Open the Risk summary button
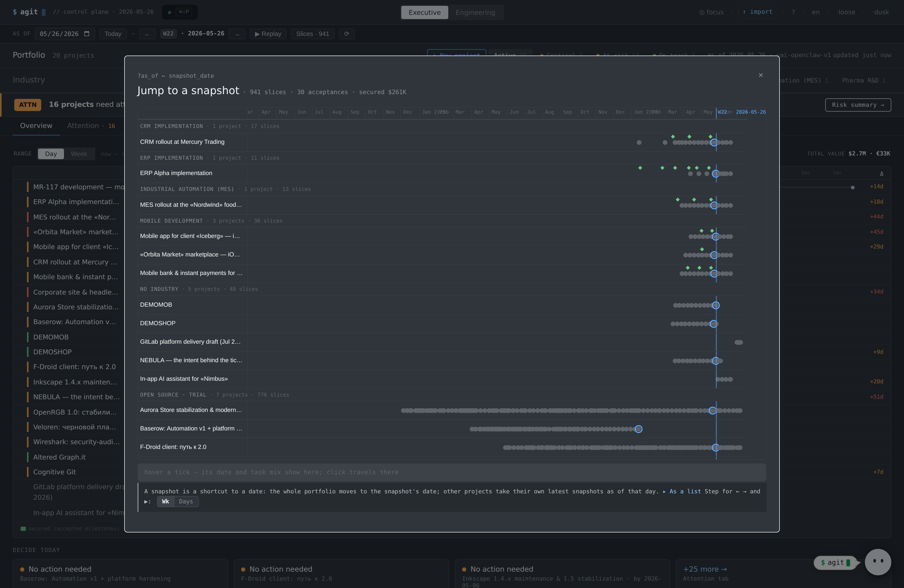Viewport: 904px width, 588px height. (858, 105)
